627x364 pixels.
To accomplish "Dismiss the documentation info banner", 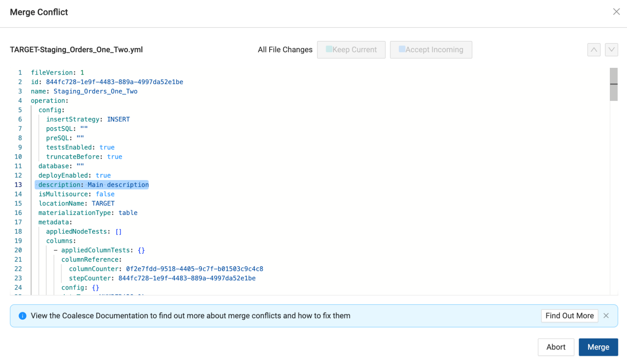I will tap(606, 315).
